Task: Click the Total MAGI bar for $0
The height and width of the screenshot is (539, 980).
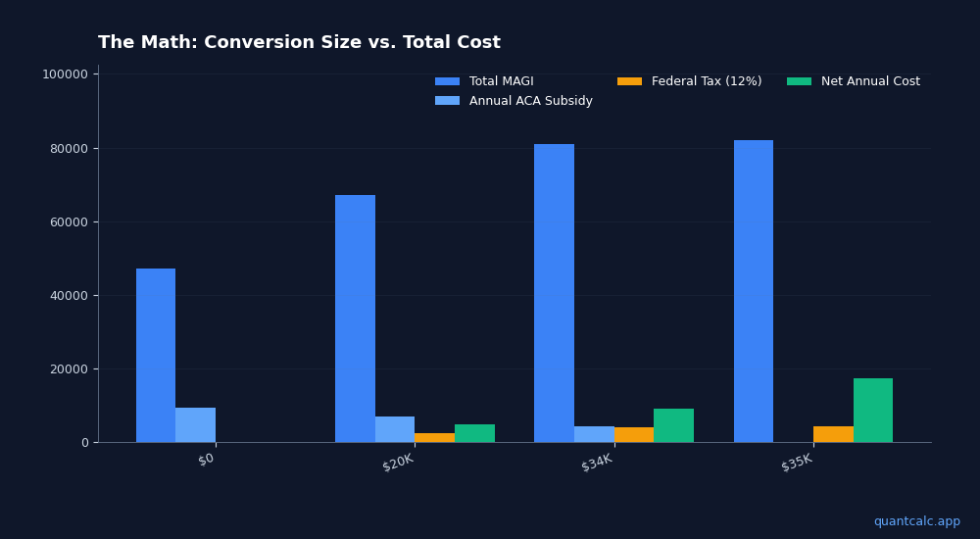Action: point(156,355)
